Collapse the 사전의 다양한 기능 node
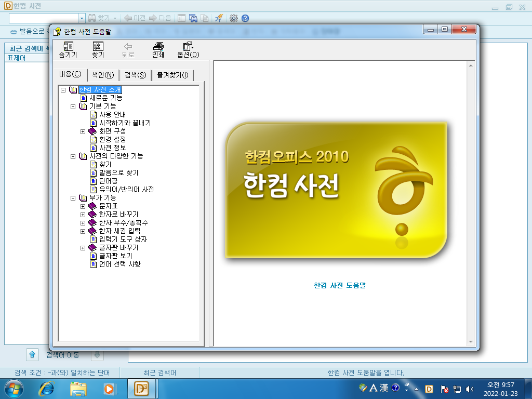532x399 pixels. pos(73,156)
